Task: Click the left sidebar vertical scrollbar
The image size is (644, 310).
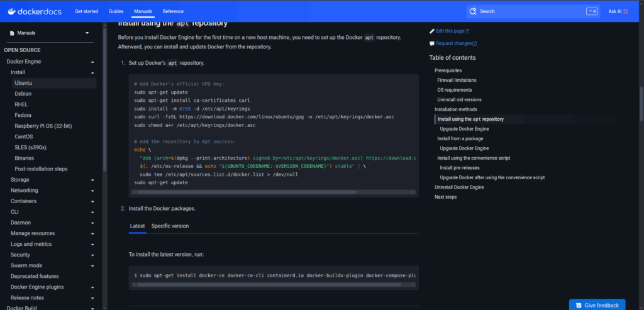Action: click(x=105, y=99)
